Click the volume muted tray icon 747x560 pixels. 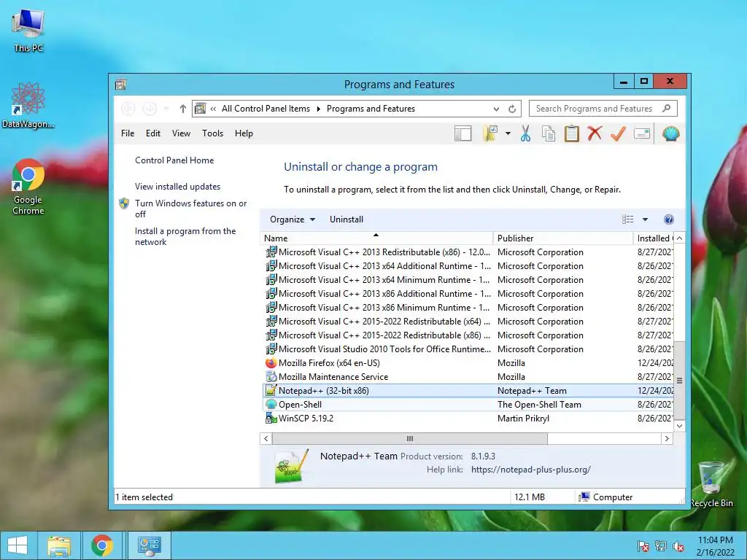click(678, 547)
